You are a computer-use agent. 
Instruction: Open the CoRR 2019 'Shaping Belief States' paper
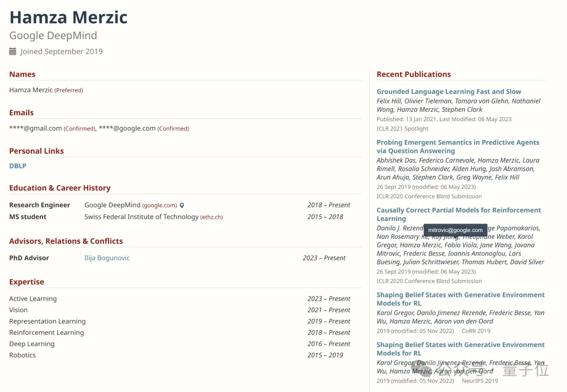[x=460, y=299]
